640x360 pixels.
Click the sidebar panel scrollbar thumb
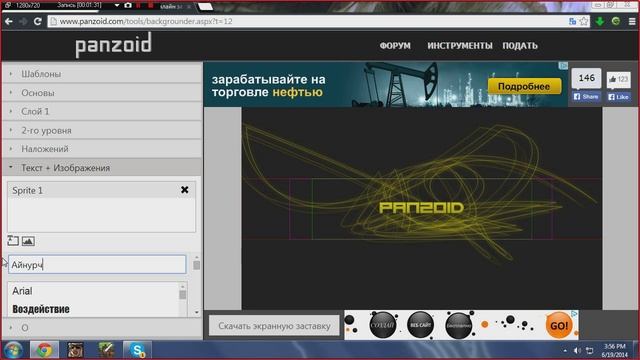[x=196, y=265]
